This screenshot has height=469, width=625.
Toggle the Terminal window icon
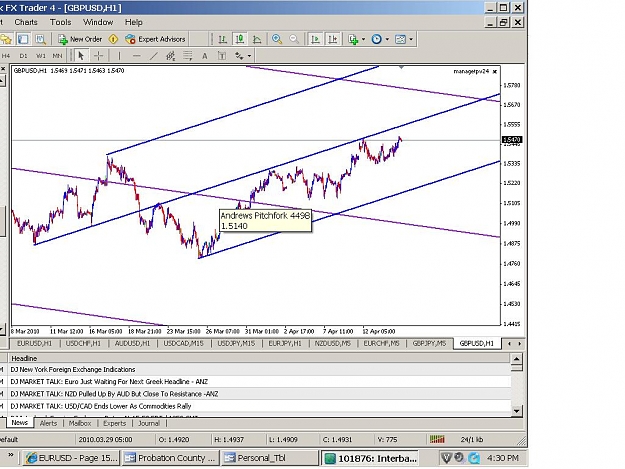[23, 39]
